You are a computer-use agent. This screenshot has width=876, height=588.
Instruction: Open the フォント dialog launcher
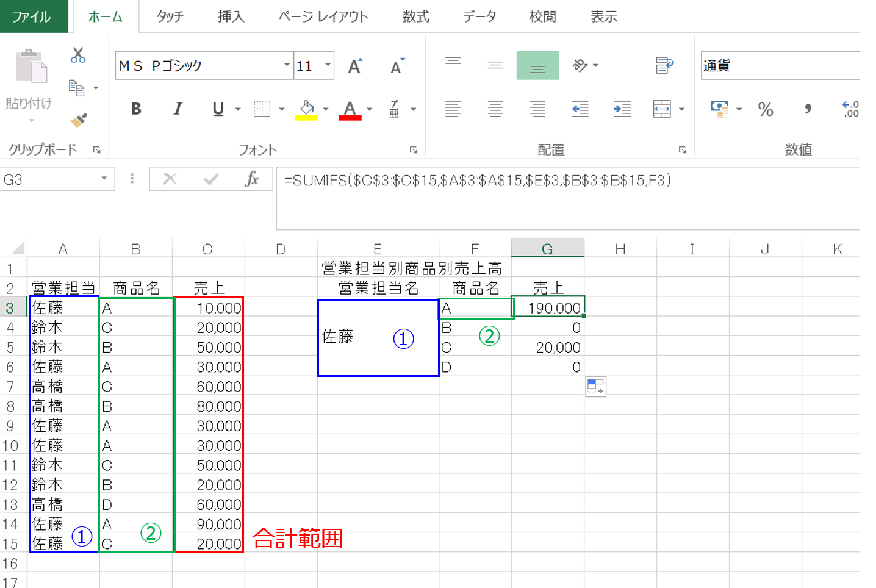coord(413,150)
